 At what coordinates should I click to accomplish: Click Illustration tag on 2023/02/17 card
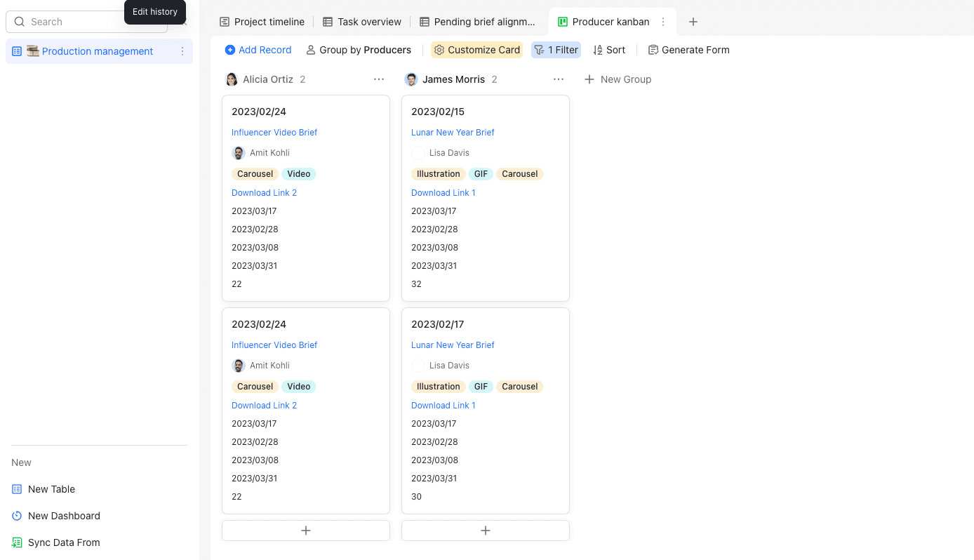[x=439, y=387]
